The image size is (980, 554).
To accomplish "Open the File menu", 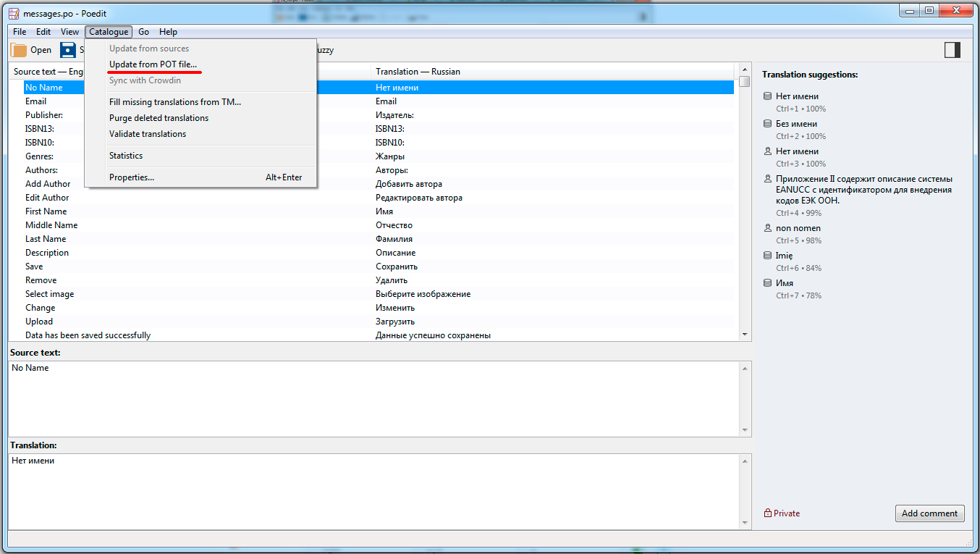I will coord(20,32).
